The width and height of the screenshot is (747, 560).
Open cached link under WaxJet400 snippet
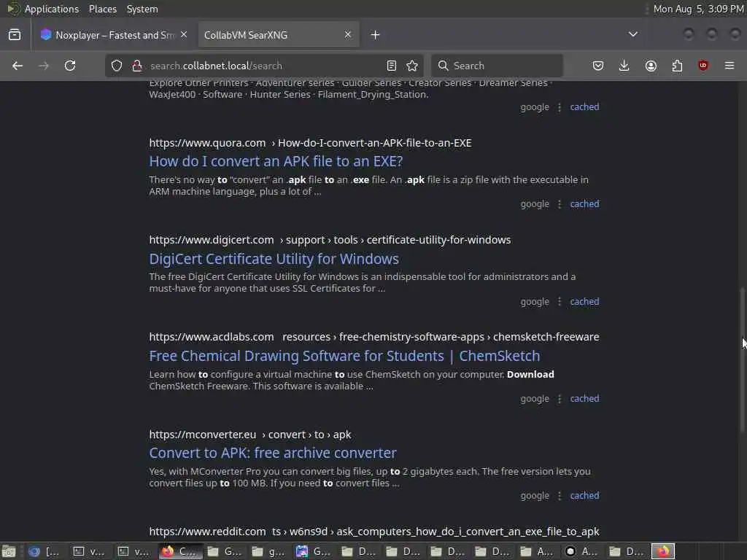pos(584,107)
